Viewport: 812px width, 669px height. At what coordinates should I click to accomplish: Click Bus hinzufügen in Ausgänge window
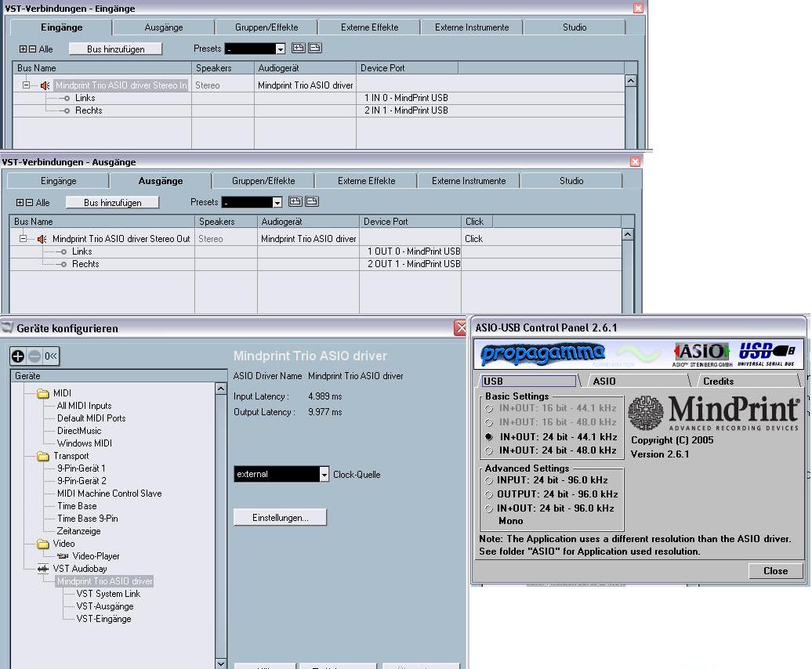[x=112, y=203]
